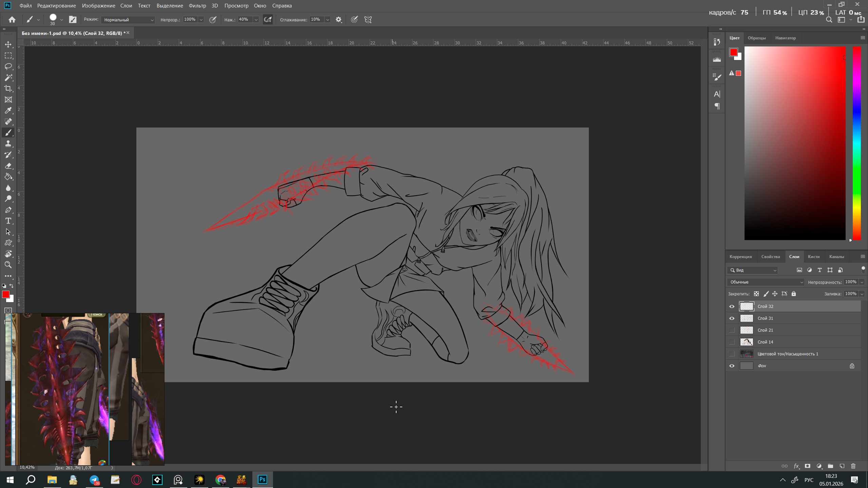Screen dimensions: 868x488
Task: Hide the Фон layer
Action: 732,366
